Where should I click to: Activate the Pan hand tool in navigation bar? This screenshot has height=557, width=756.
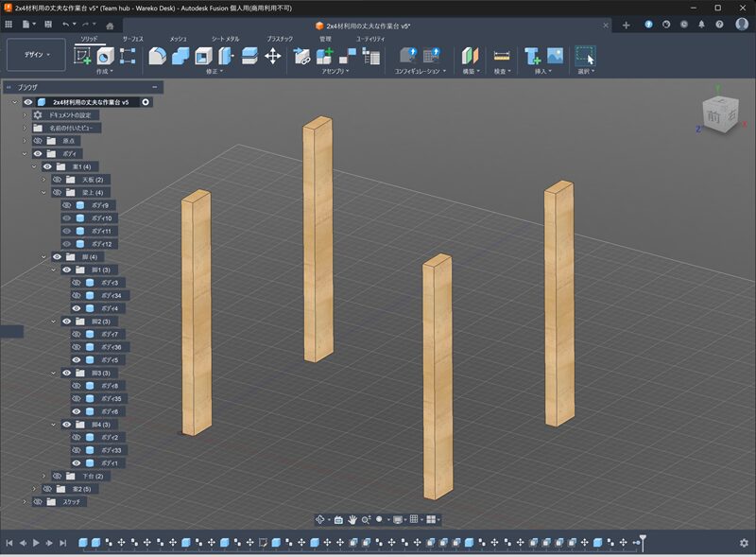[352, 519]
